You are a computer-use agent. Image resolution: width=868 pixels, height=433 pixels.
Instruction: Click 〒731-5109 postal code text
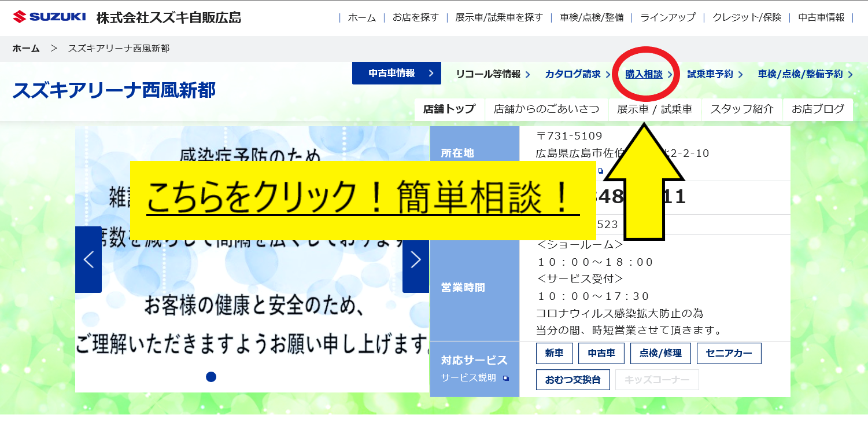(570, 136)
